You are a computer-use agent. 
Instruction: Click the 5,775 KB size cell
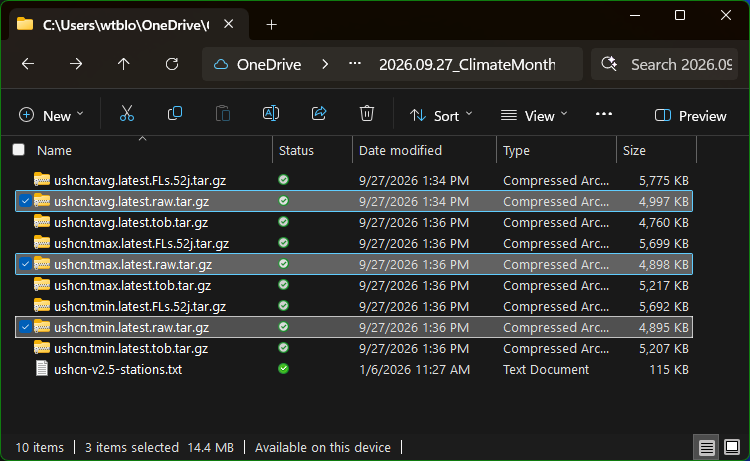tap(664, 180)
